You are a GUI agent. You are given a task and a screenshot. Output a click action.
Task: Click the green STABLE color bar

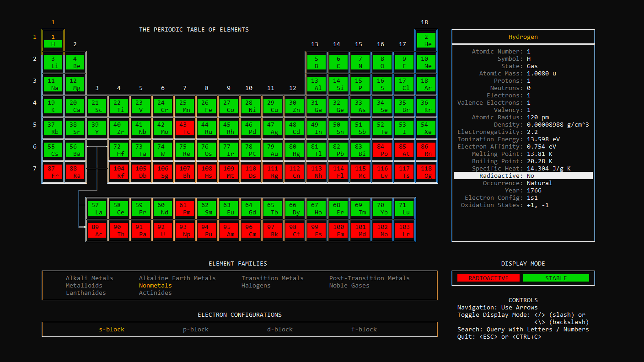pyautogui.click(x=557, y=277)
